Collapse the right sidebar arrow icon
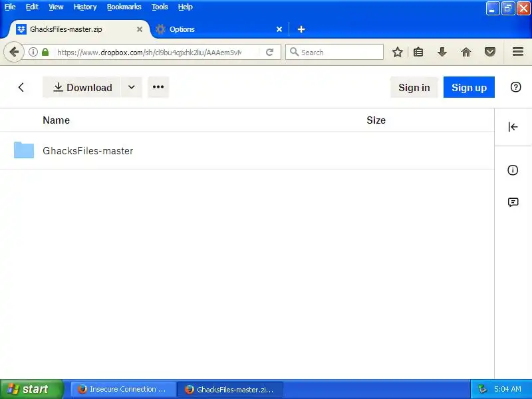Image resolution: width=532 pixels, height=399 pixels. click(x=513, y=127)
